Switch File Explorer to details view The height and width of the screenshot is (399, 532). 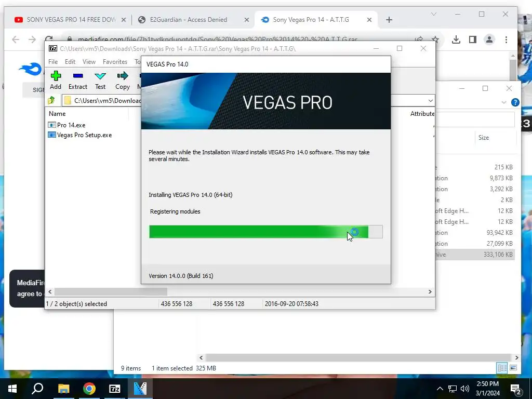(502, 368)
